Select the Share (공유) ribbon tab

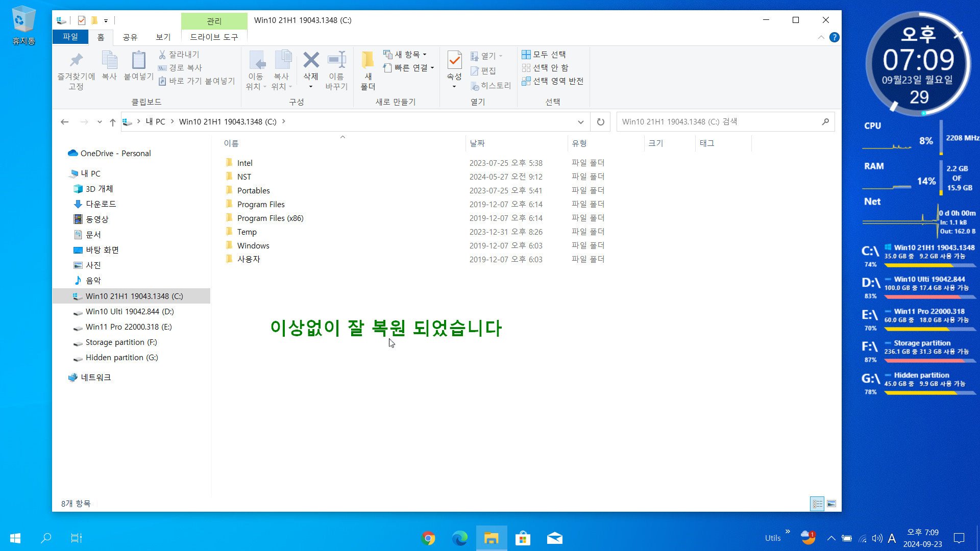(130, 37)
